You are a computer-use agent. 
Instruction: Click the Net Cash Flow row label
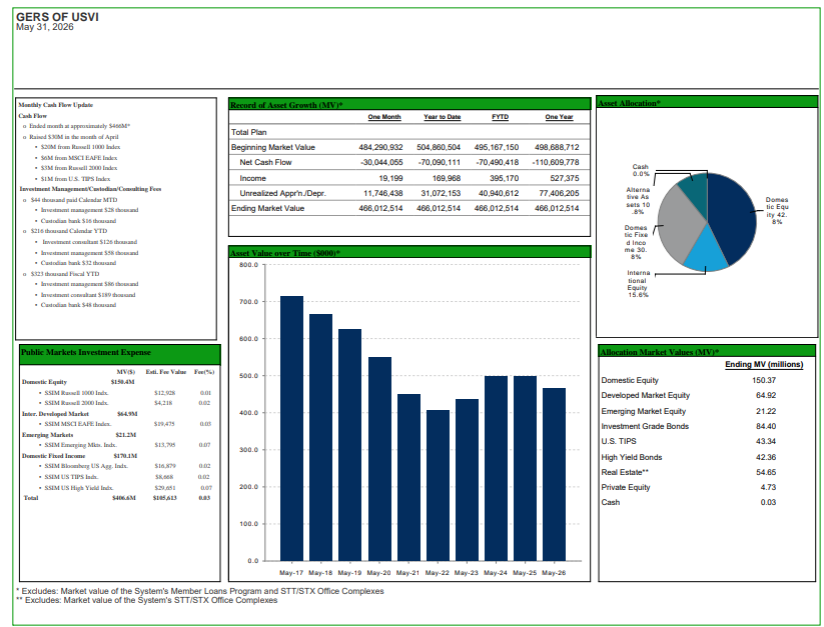click(x=265, y=162)
